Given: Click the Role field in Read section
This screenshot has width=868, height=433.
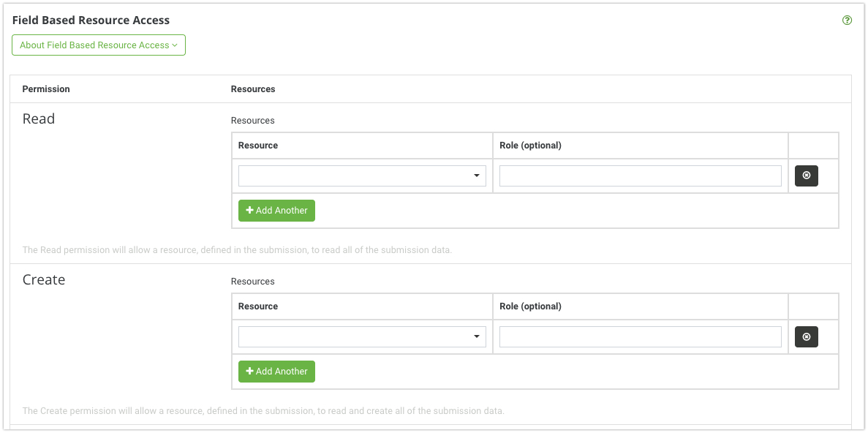Looking at the screenshot, I should 640,176.
